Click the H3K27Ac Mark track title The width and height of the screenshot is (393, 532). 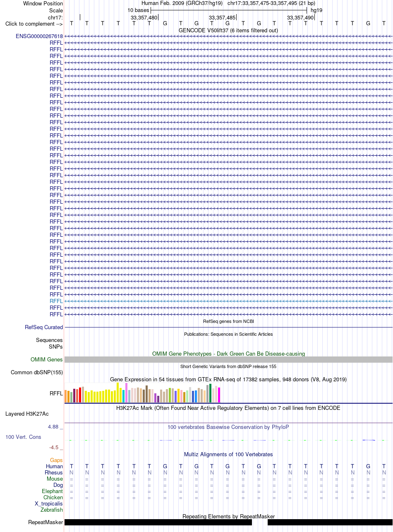point(228,408)
